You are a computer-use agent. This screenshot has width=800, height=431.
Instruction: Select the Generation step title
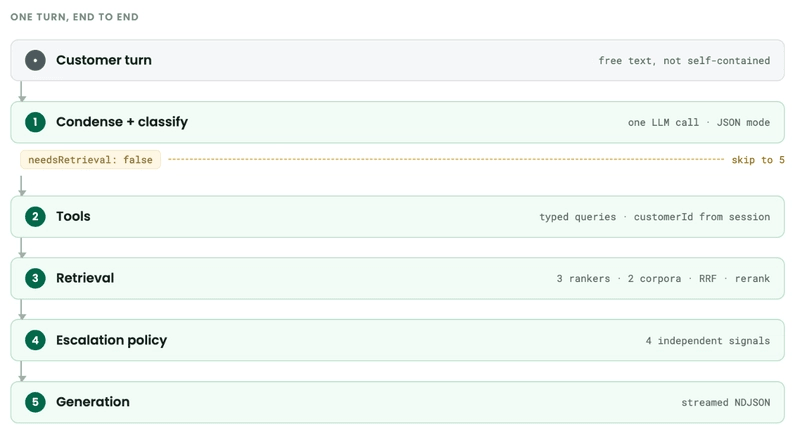pos(93,402)
